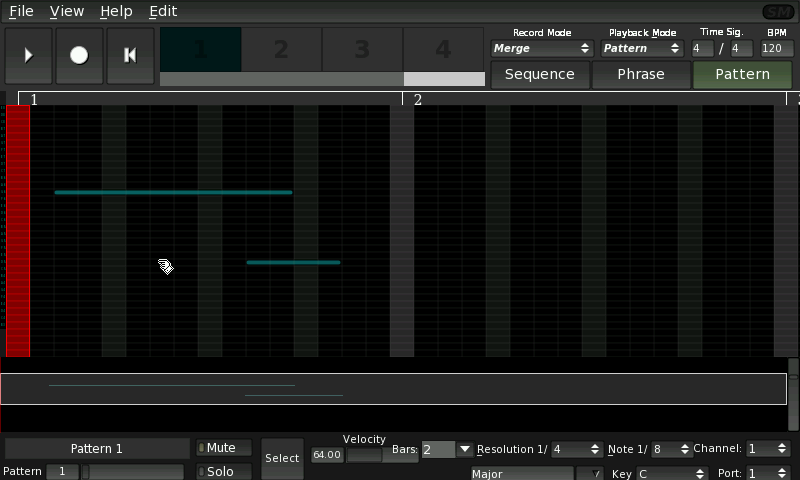Select beat indicator 4
The width and height of the screenshot is (800, 480).
pyautogui.click(x=443, y=49)
